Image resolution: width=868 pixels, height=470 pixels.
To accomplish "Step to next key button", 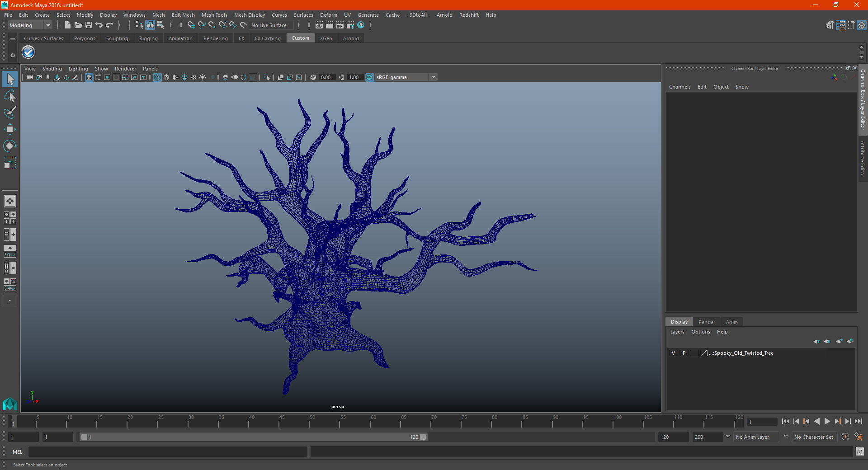I will point(838,421).
